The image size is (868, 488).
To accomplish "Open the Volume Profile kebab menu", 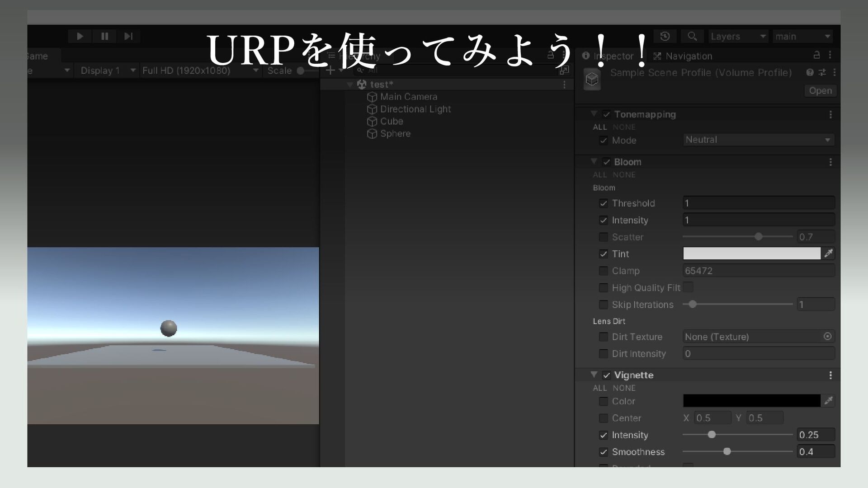I will 834,72.
